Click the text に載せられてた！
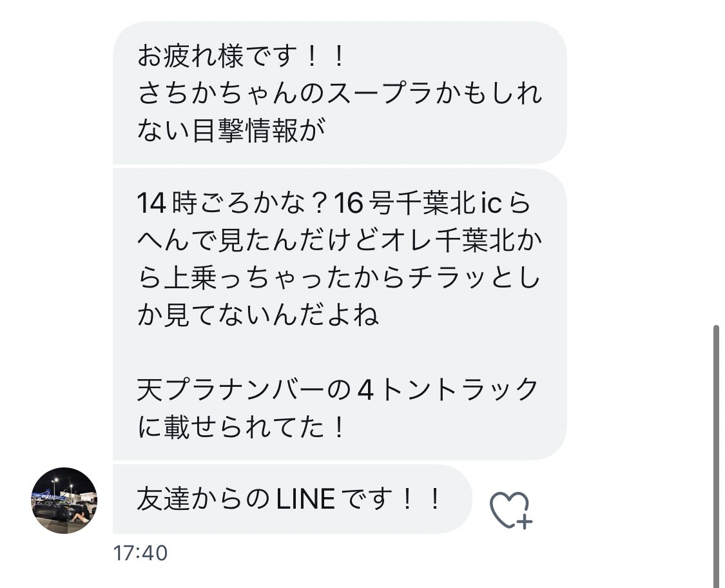The image size is (725, 588). click(242, 426)
